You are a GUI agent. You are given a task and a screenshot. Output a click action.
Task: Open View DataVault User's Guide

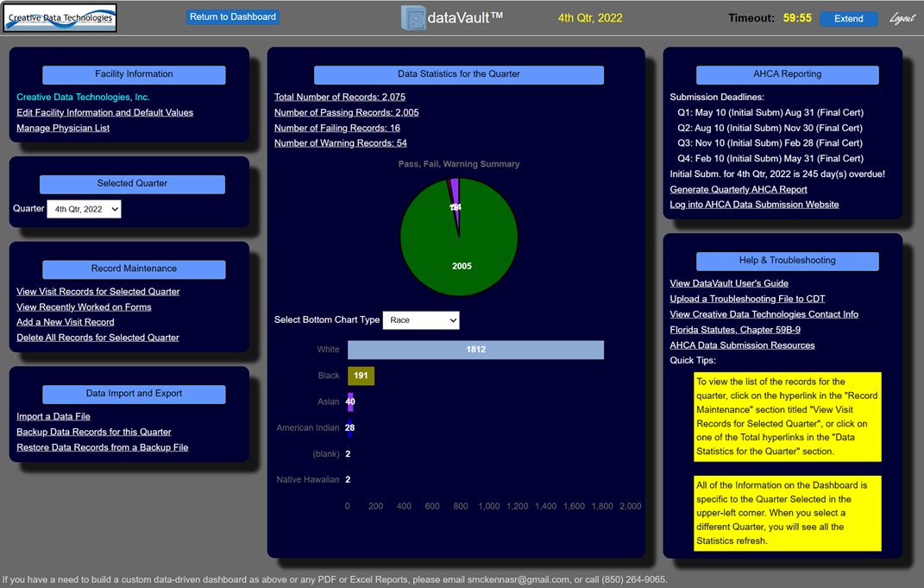click(x=729, y=284)
